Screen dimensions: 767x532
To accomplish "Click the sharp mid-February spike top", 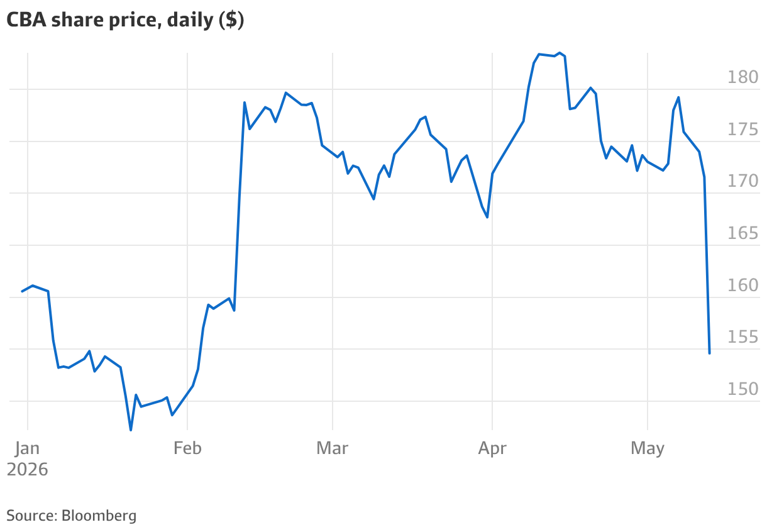I will [244, 103].
